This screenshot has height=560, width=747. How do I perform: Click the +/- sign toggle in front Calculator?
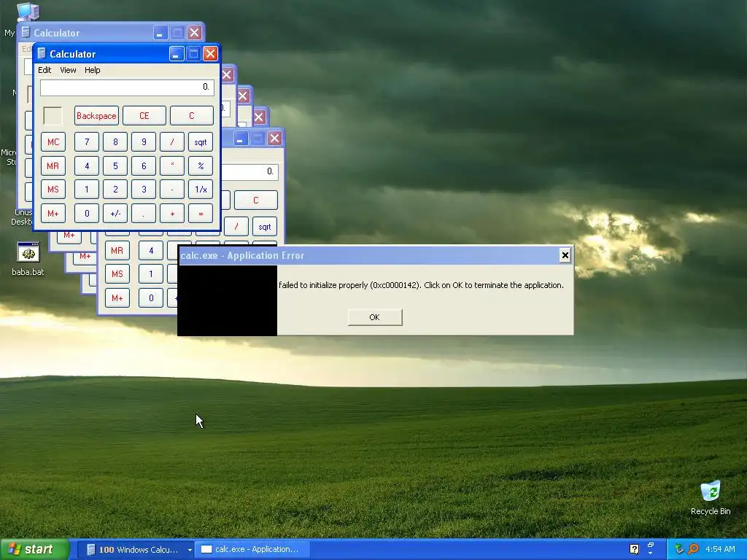(x=115, y=214)
